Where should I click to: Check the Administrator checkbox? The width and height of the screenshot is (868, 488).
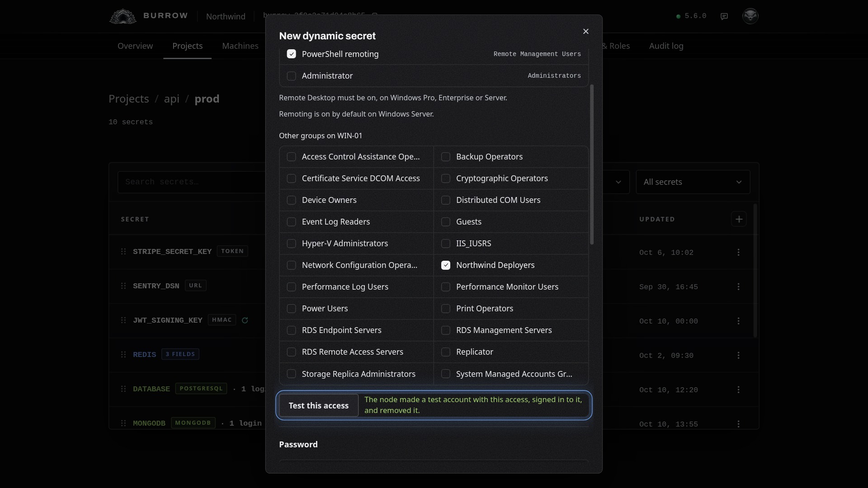point(292,76)
